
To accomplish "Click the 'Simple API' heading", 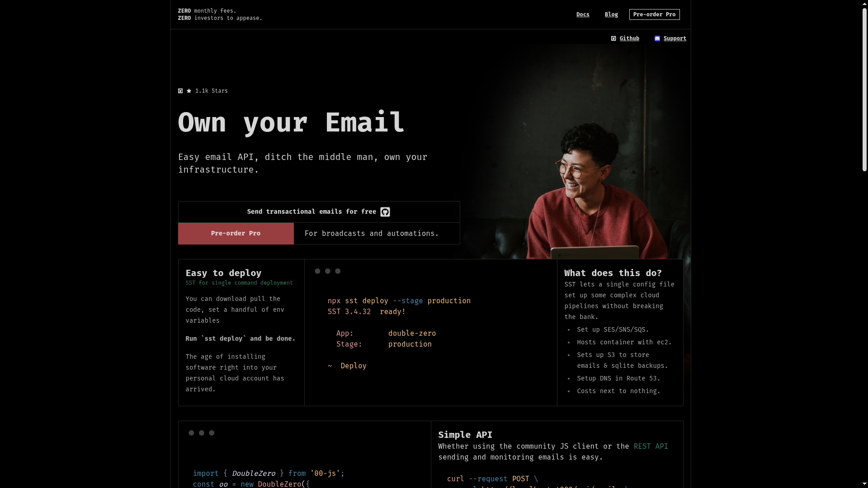I will 465,435.
